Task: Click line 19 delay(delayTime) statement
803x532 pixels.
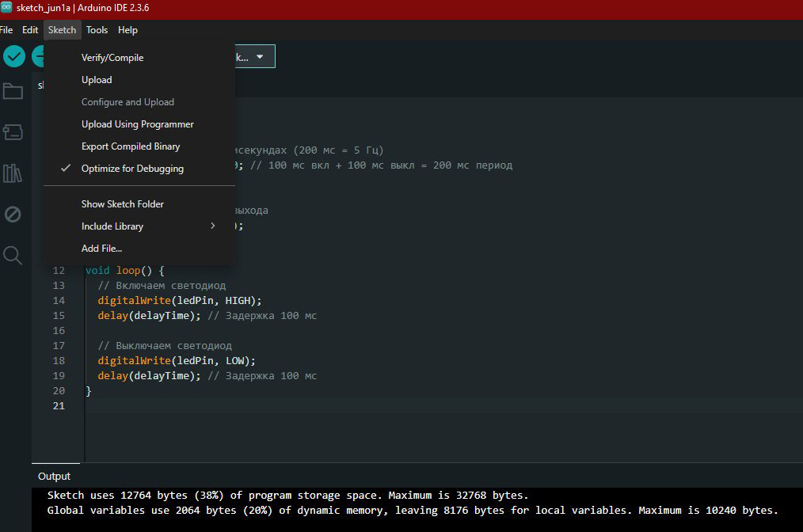Action: coord(150,376)
